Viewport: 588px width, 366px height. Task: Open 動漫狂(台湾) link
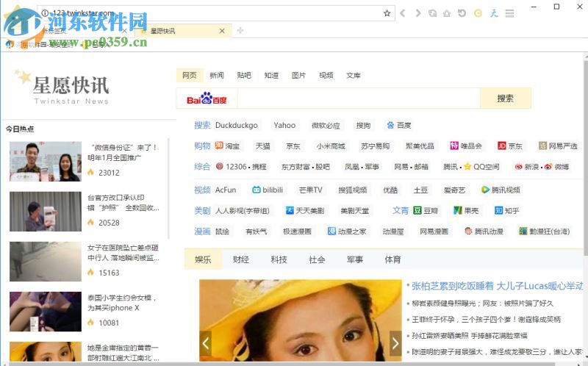pos(544,232)
